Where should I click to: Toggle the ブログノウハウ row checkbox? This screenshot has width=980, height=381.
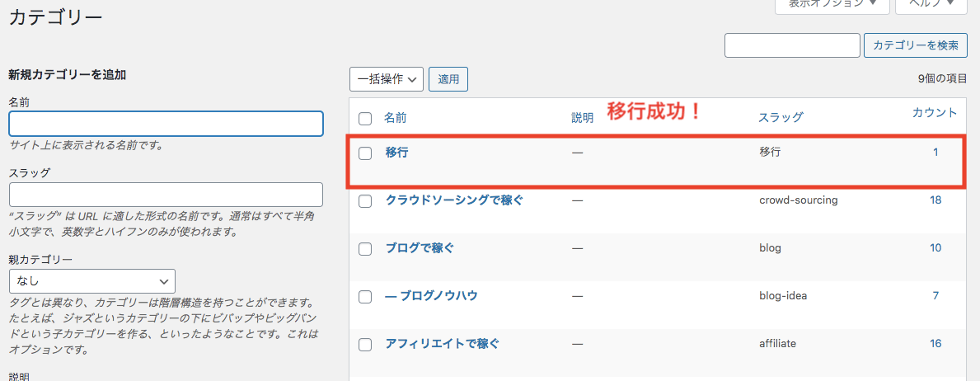coord(365,296)
